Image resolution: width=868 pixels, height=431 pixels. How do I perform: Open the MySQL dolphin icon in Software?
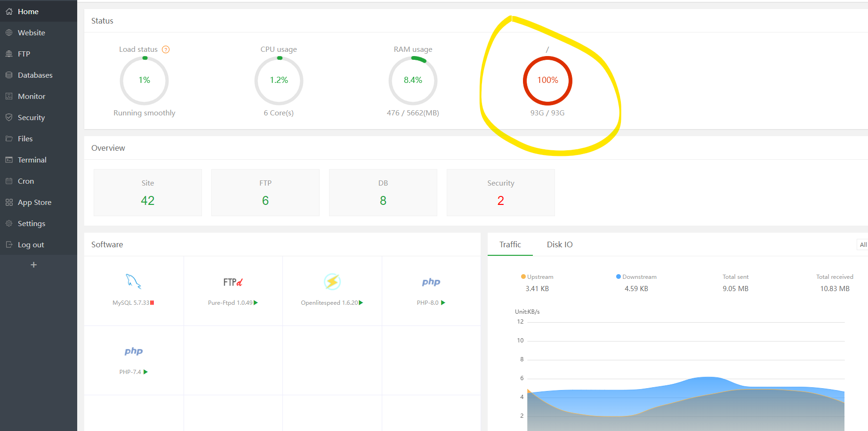pyautogui.click(x=134, y=282)
